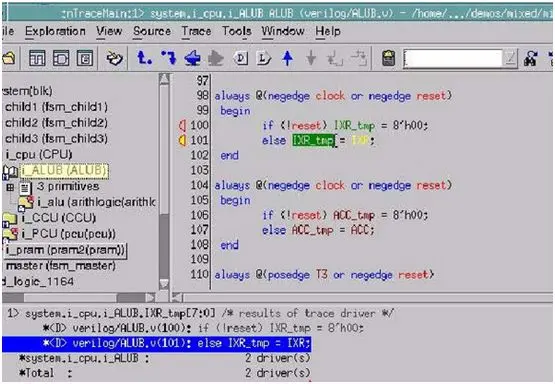
Task: Open the Help menu
Action: click(x=328, y=31)
